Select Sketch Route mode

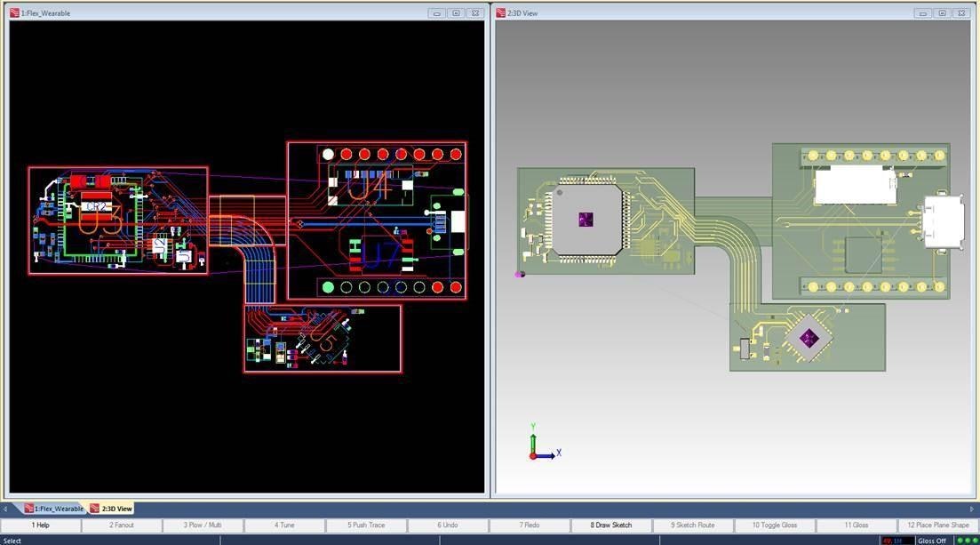(x=692, y=525)
